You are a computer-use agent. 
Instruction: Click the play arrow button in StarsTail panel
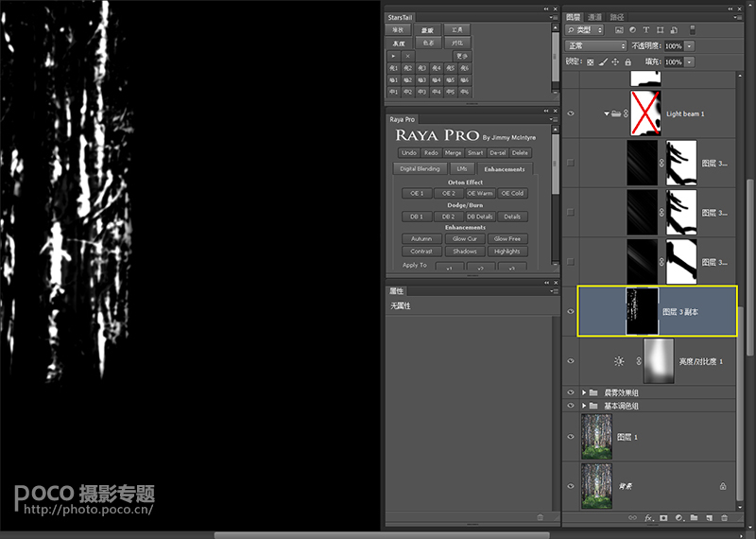click(394, 56)
